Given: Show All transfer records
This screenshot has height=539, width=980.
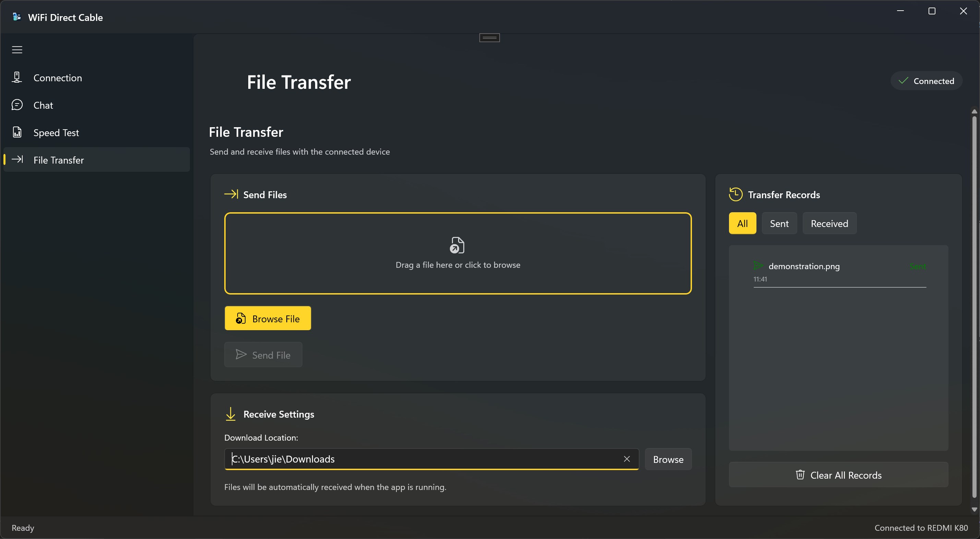Looking at the screenshot, I should 742,223.
